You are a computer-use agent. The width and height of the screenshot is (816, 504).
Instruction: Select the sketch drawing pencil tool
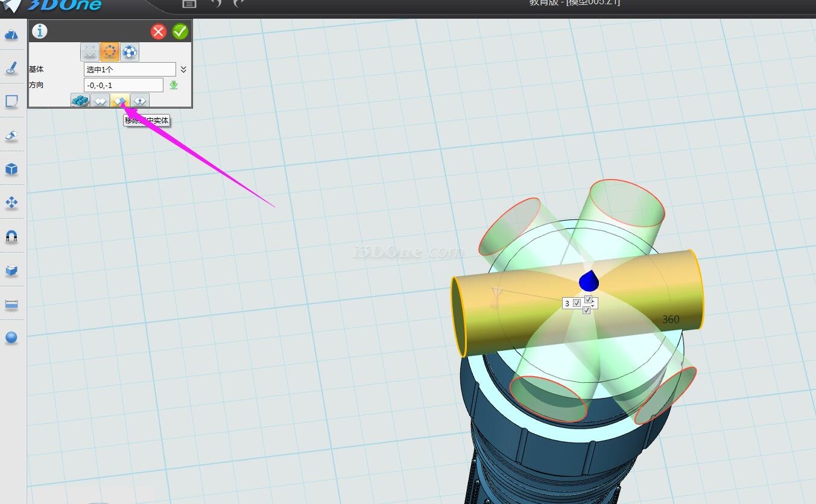(11, 68)
